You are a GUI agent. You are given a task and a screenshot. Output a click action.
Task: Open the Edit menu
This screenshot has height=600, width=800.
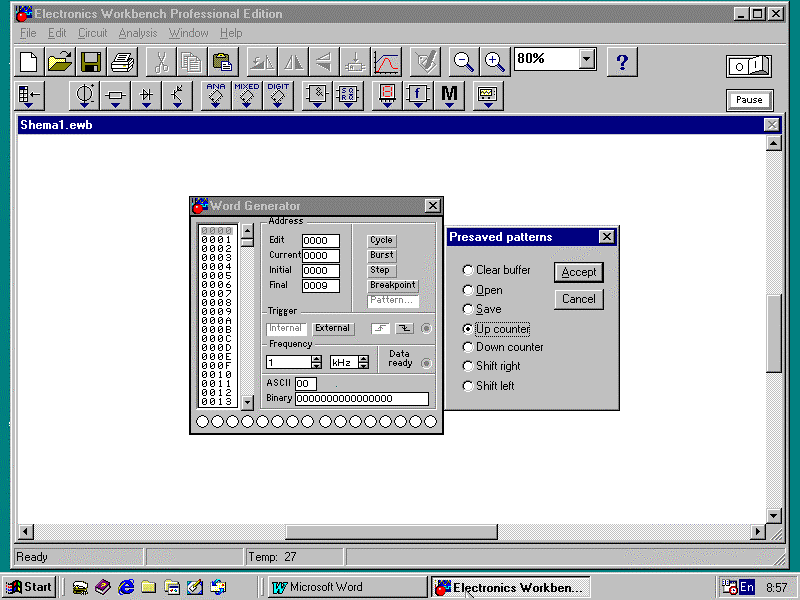coord(57,33)
